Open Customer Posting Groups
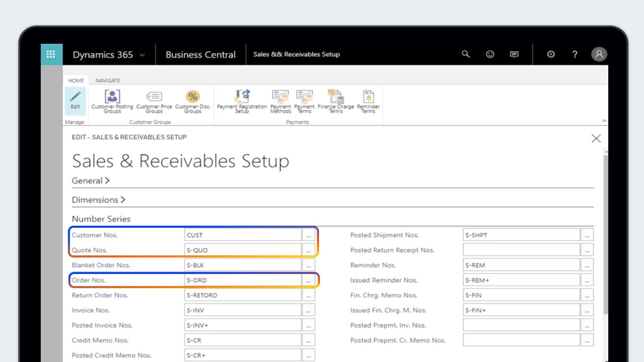This screenshot has width=644, height=362. (112, 102)
